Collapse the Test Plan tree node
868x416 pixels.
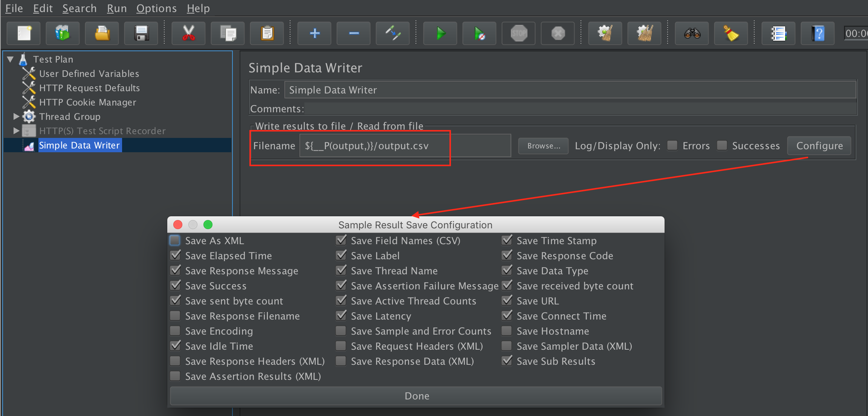11,59
